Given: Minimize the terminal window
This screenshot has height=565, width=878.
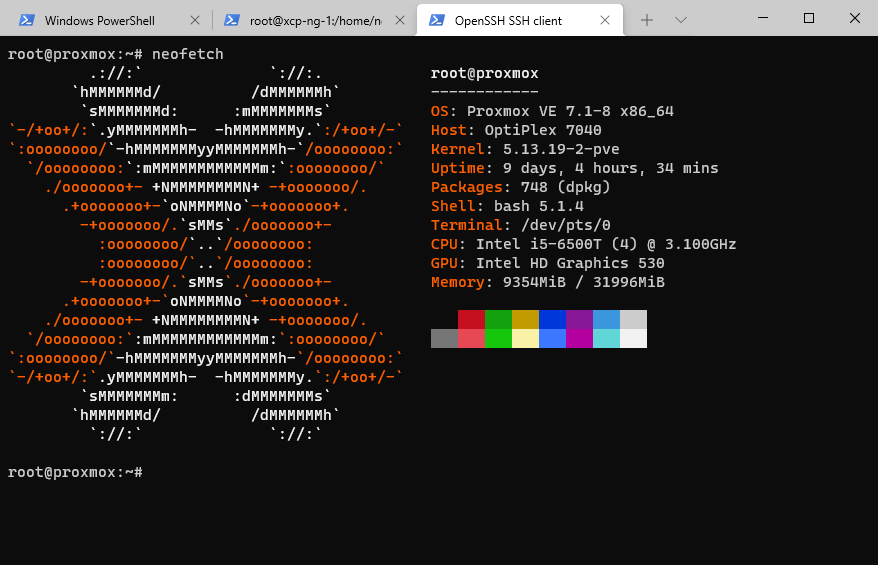Looking at the screenshot, I should tap(763, 18).
